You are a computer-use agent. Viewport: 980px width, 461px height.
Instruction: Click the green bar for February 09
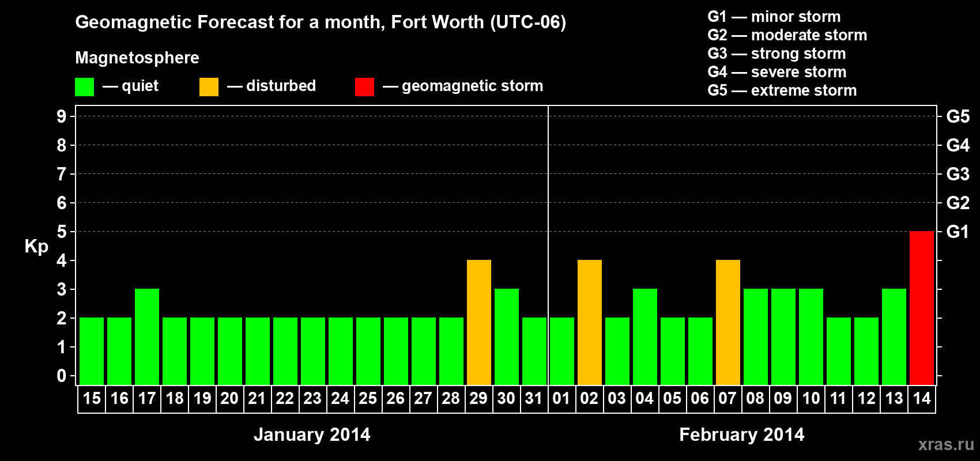(783, 337)
